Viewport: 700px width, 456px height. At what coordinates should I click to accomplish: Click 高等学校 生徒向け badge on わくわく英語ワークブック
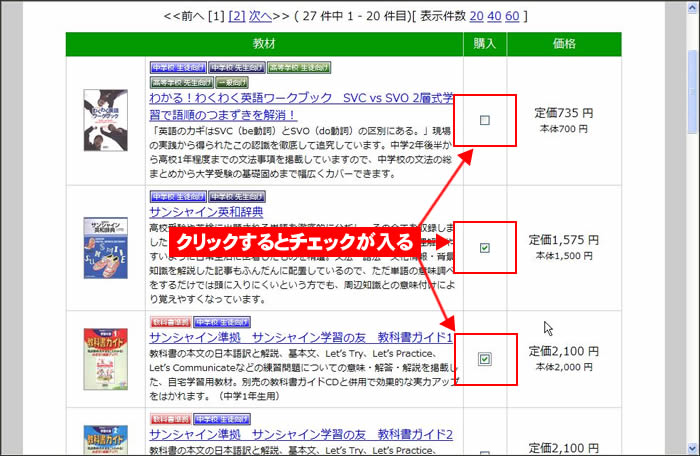[299, 67]
